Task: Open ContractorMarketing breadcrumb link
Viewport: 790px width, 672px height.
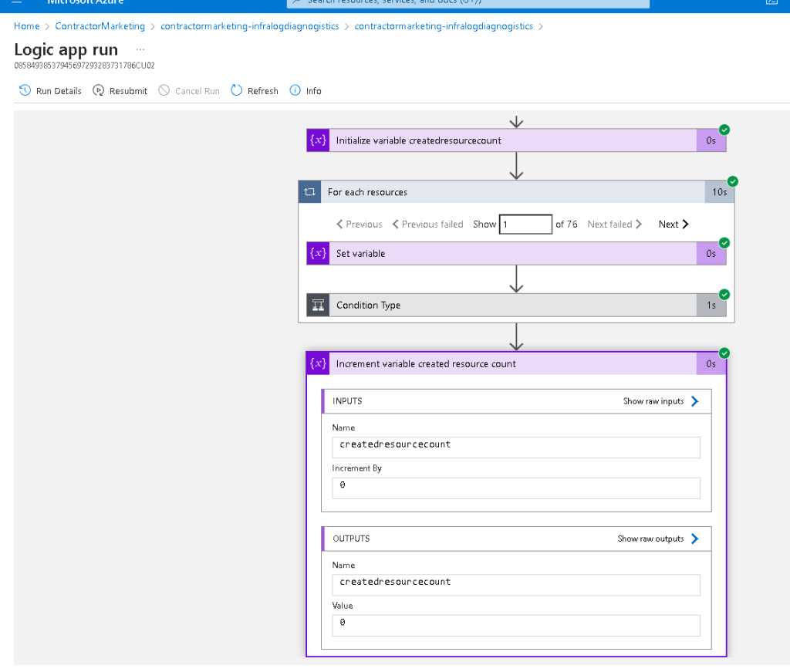Action: click(x=100, y=26)
